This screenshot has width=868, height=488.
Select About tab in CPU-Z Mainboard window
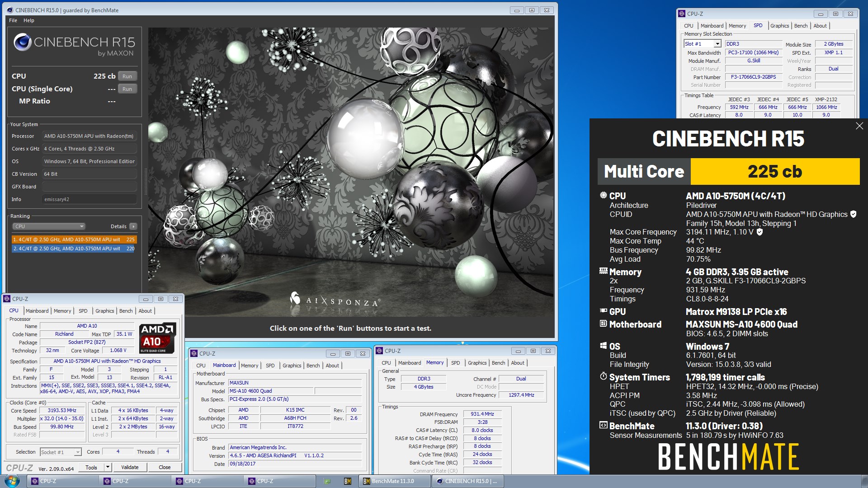pyautogui.click(x=332, y=366)
